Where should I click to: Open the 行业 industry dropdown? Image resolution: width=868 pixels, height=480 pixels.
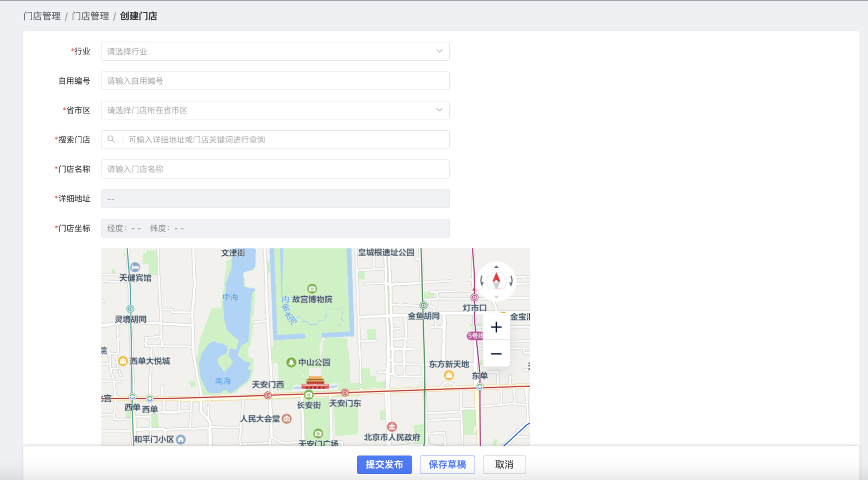click(275, 52)
